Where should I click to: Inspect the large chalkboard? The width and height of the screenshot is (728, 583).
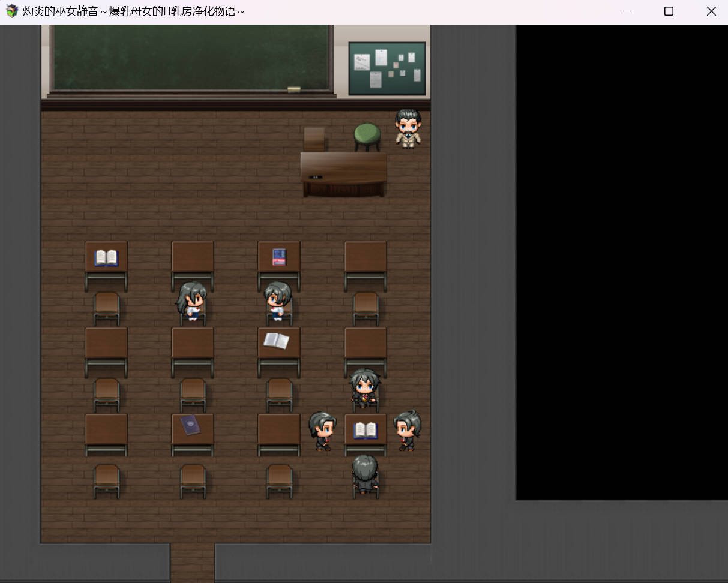tap(192, 58)
